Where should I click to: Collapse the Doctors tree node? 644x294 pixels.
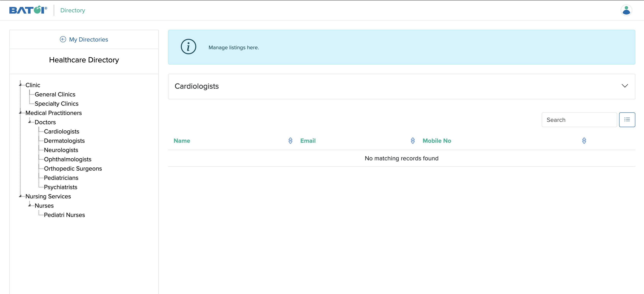[30, 122]
